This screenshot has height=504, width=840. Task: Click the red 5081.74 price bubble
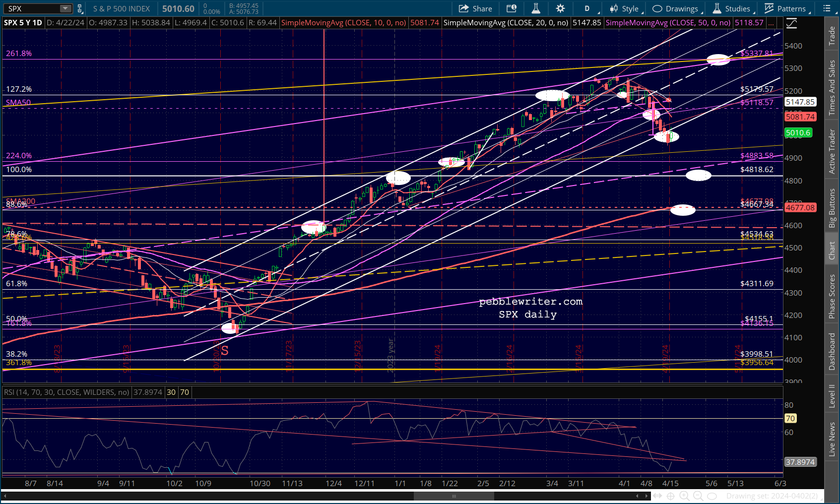pos(800,117)
